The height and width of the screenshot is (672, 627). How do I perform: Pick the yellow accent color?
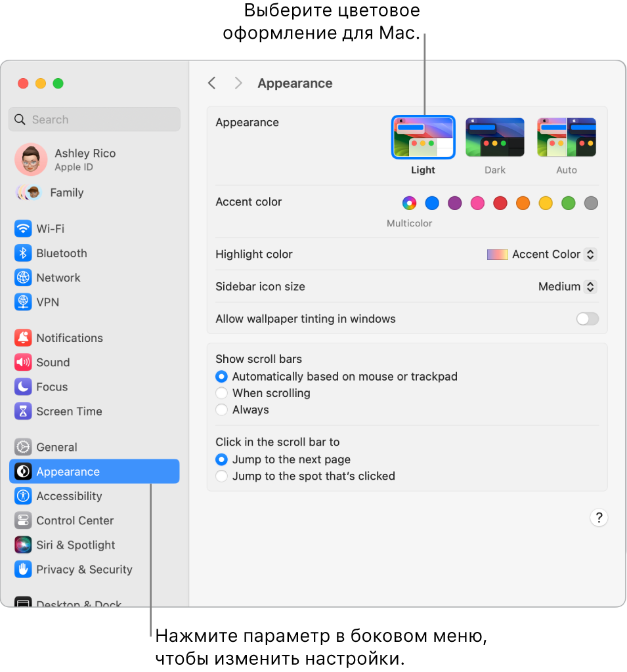(x=546, y=203)
